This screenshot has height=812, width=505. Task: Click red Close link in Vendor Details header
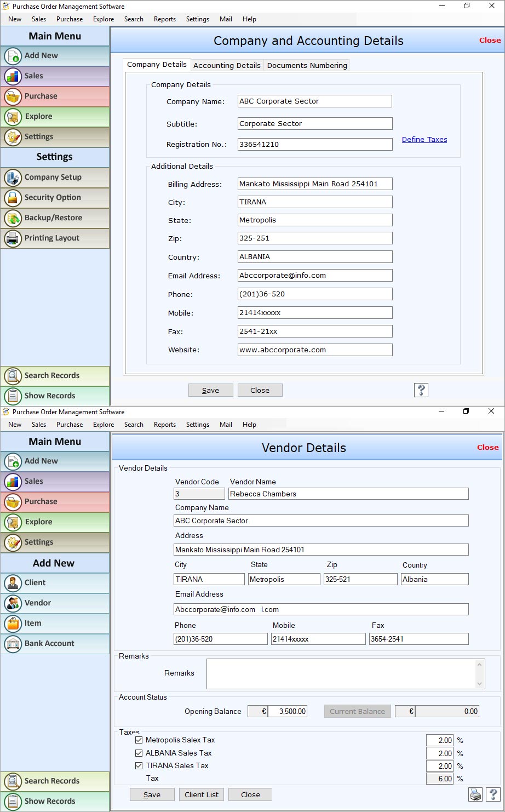(487, 448)
